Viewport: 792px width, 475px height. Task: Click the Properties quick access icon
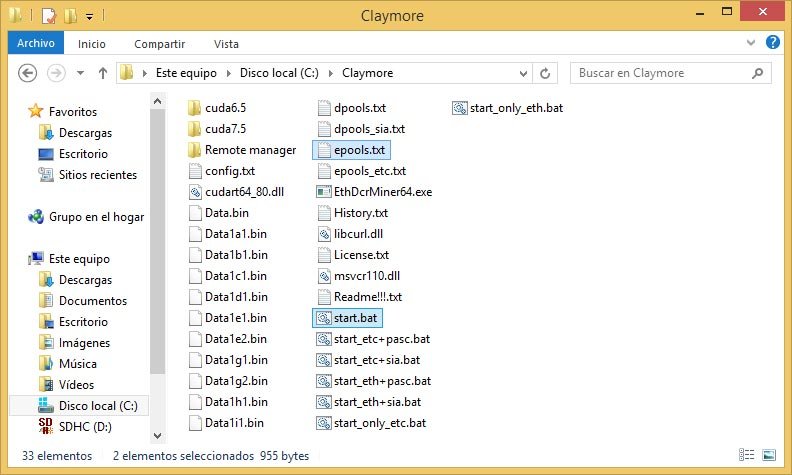point(49,16)
